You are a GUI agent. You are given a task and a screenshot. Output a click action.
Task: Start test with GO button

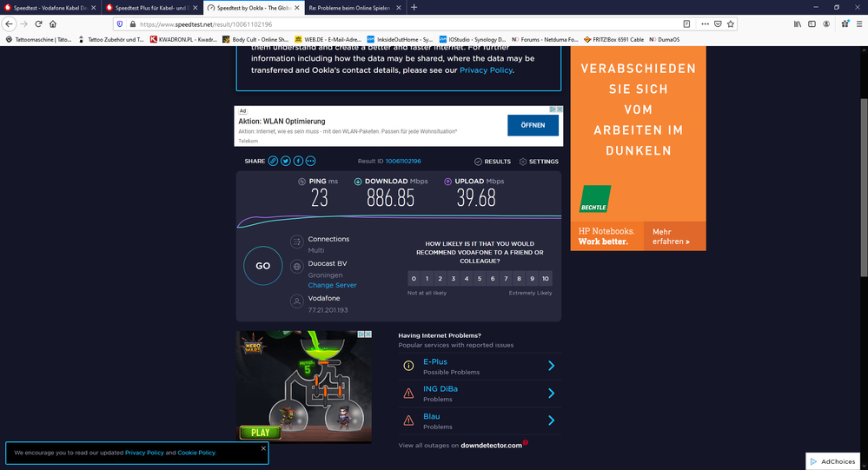[x=263, y=266]
